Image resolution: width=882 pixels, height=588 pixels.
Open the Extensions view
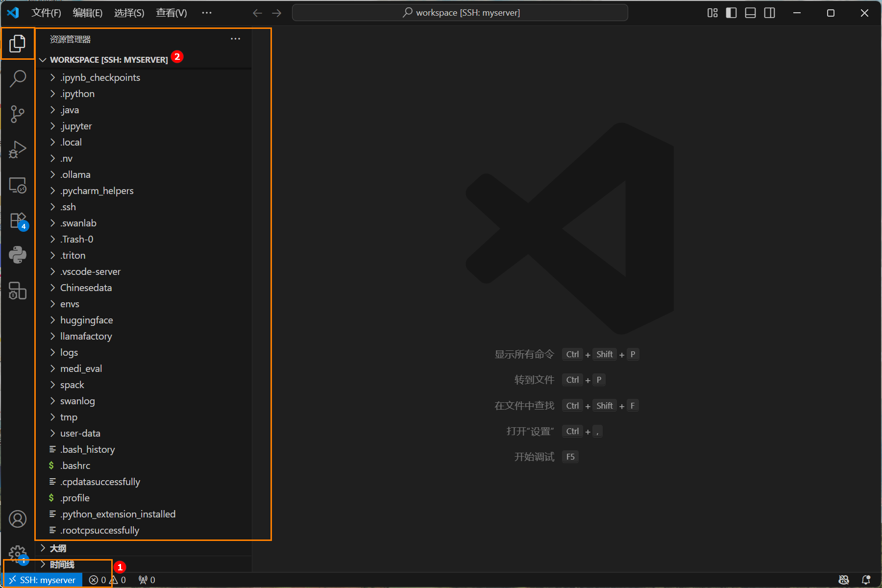(x=18, y=220)
